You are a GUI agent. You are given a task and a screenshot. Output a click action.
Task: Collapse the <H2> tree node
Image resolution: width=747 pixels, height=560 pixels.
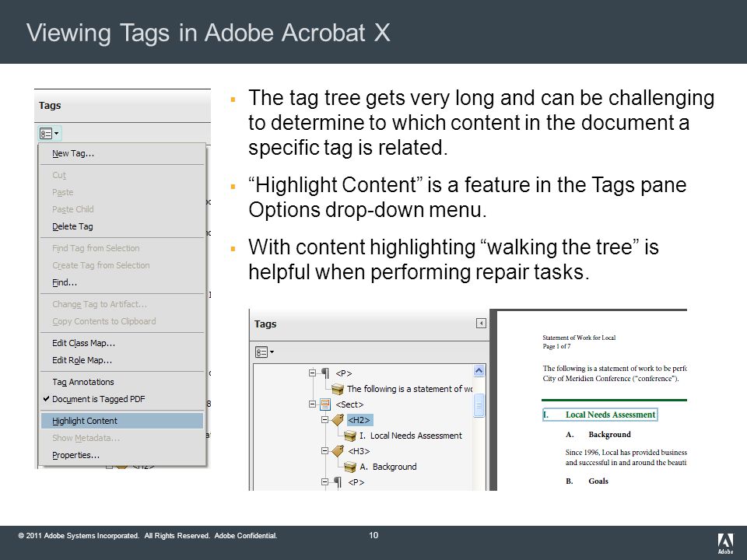pos(325,420)
